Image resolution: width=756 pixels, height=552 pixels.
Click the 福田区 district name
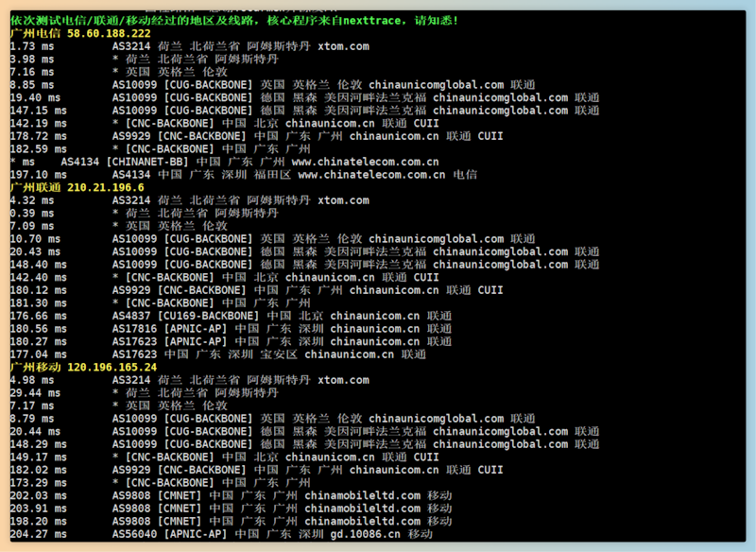click(272, 175)
